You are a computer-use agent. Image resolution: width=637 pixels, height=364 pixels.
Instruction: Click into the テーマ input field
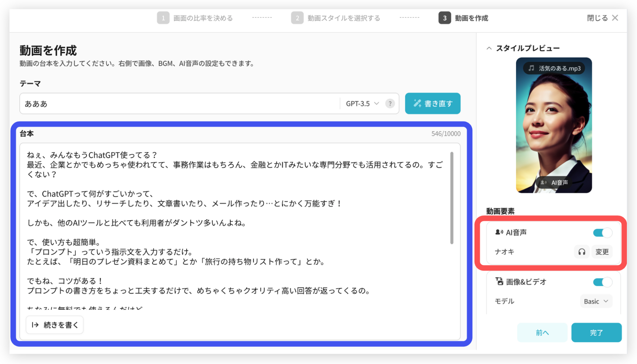coord(180,104)
